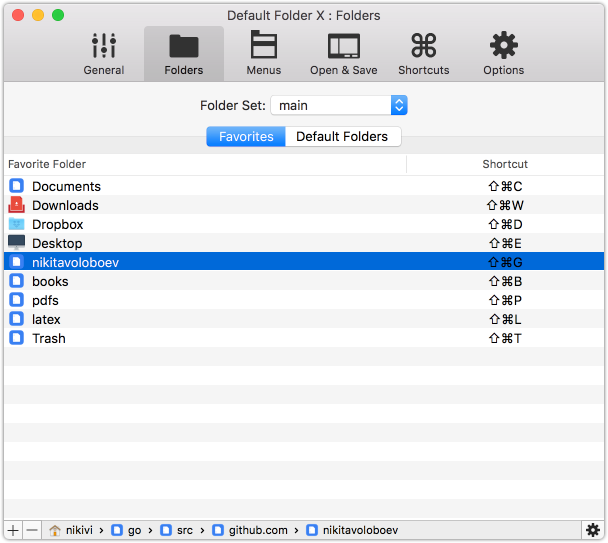The width and height of the screenshot is (608, 543).
Task: Add a new favorite folder with plus
Action: 13,530
